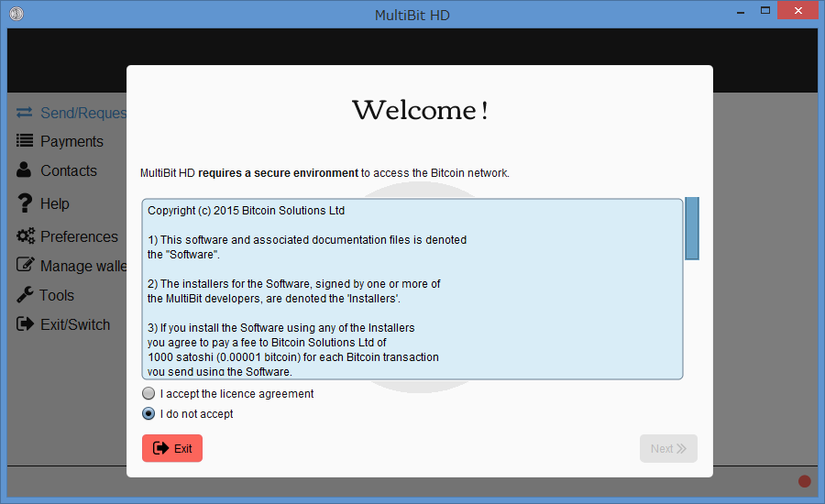Maximize the MultiBit HD window
Viewport: 825px width, 504px height.
pos(765,11)
